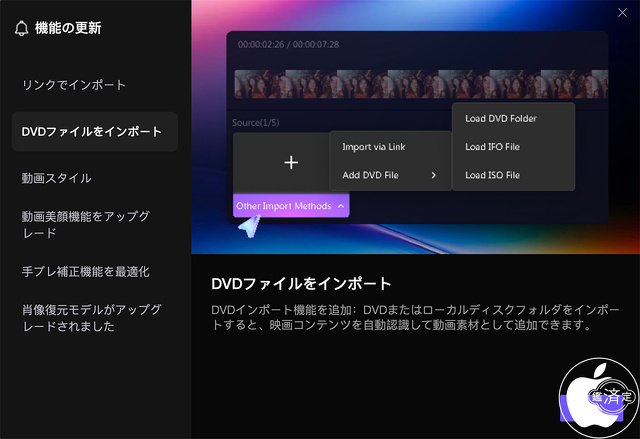
Task: Select Load ISO File option
Action: [492, 175]
